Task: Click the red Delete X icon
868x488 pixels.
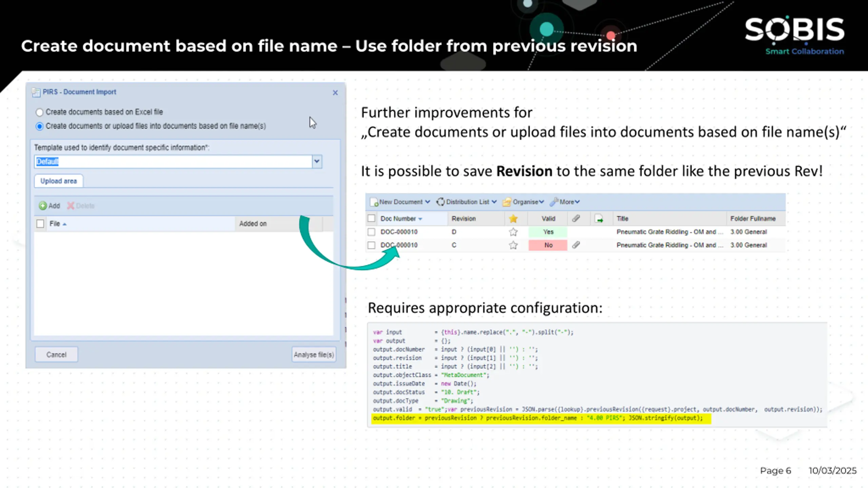Action: pos(71,206)
